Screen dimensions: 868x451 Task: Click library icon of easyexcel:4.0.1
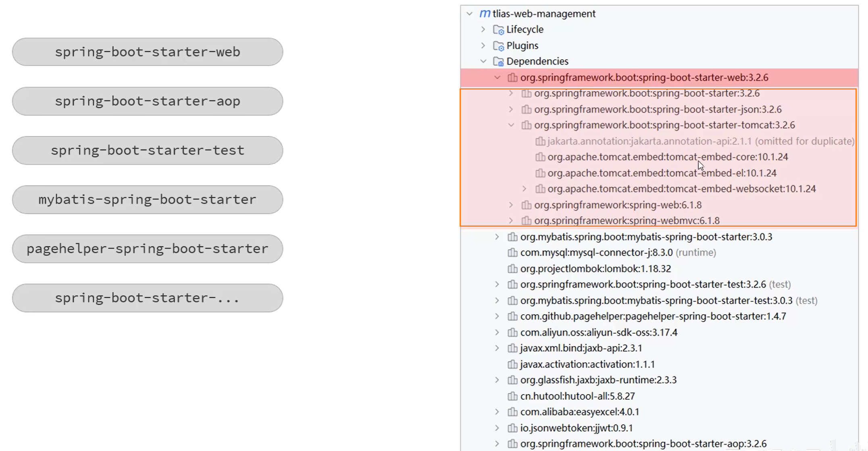click(512, 412)
